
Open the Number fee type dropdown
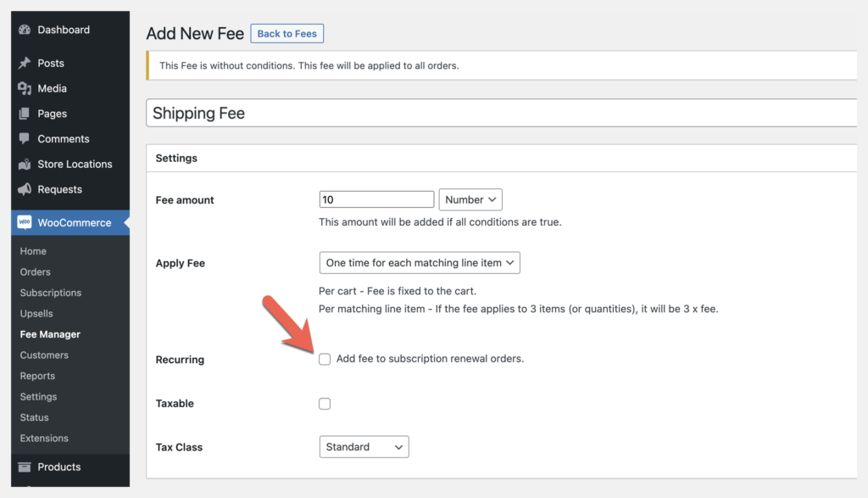click(470, 199)
